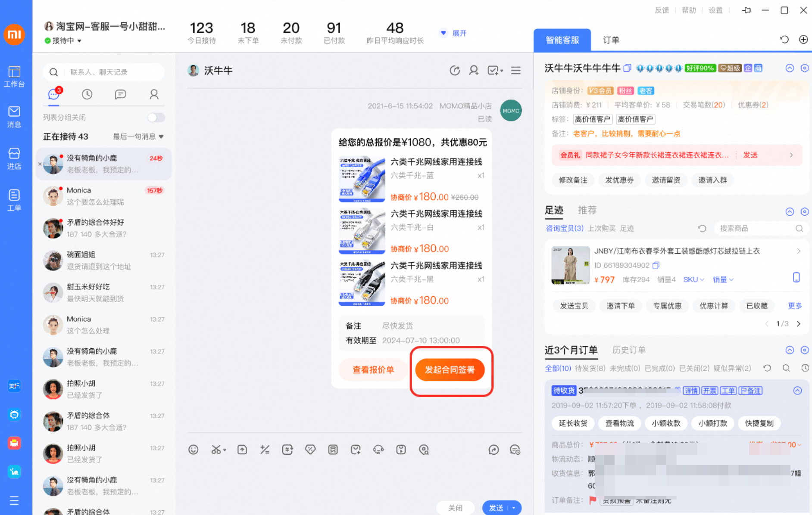
Task: Open the 进店 shop sidebar icon
Action: [14, 158]
